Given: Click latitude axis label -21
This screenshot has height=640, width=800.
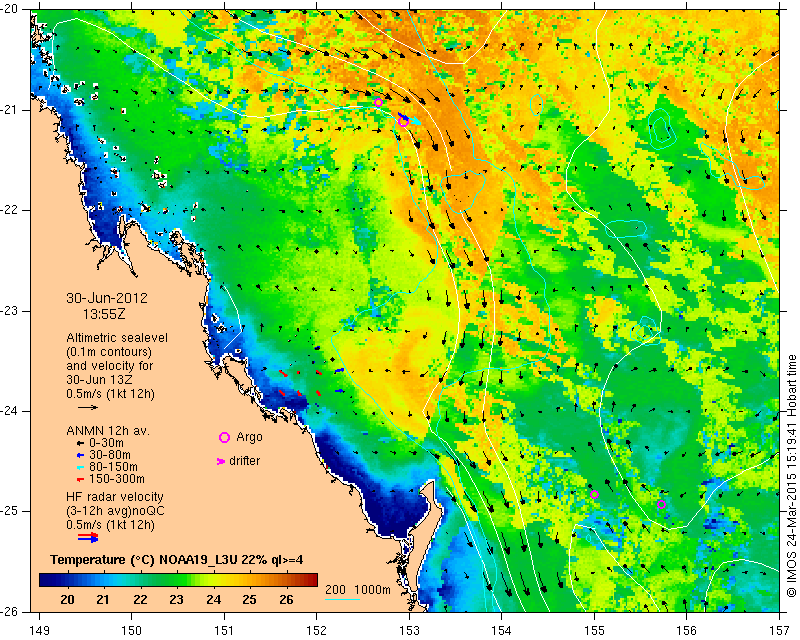Looking at the screenshot, I should [x=11, y=110].
